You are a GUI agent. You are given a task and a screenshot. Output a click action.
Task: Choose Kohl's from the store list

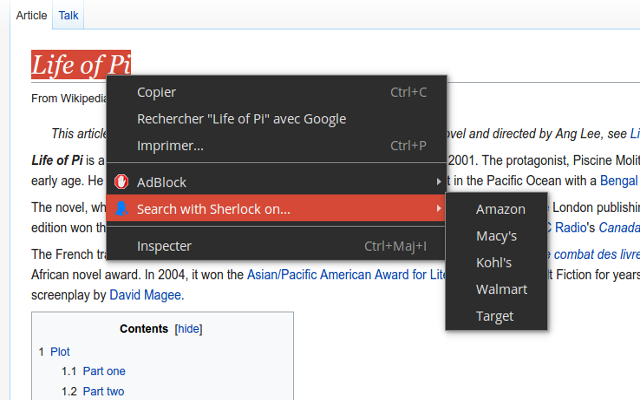coord(494,263)
